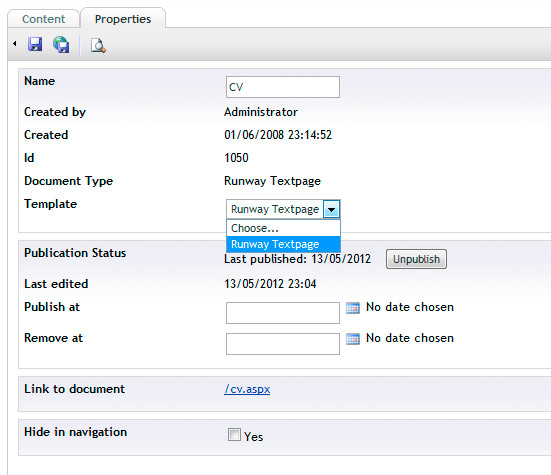Select the Choose... option in Template list

[283, 228]
